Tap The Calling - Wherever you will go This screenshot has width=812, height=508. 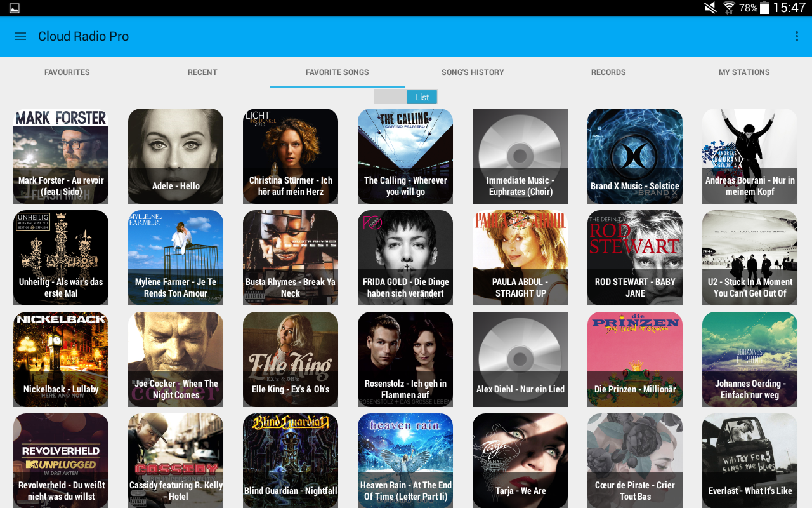click(x=405, y=156)
